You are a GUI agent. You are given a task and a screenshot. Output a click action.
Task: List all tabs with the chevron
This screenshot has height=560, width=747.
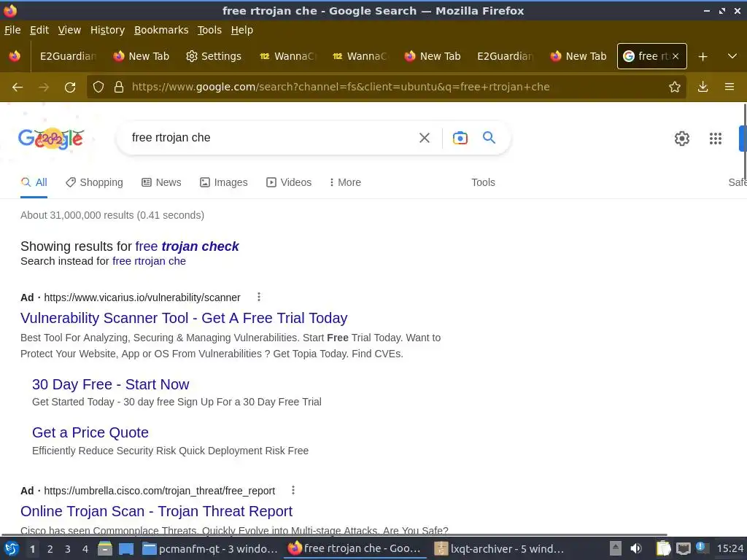[x=732, y=56]
